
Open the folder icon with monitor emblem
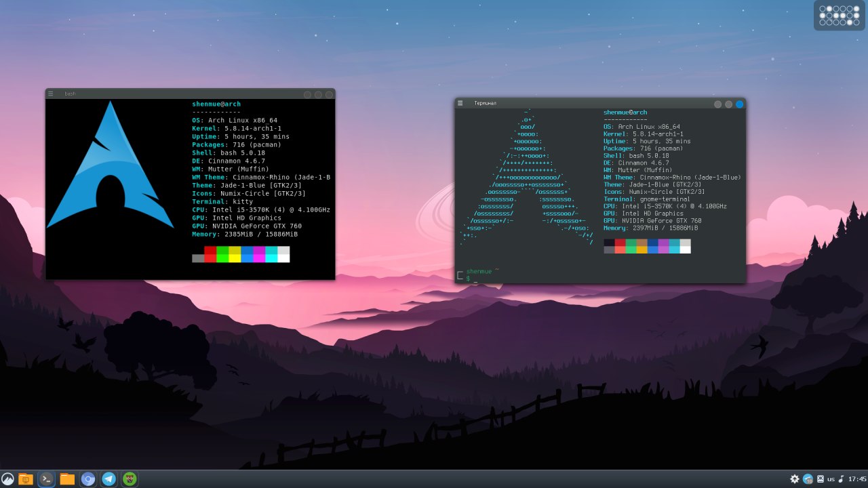point(26,479)
